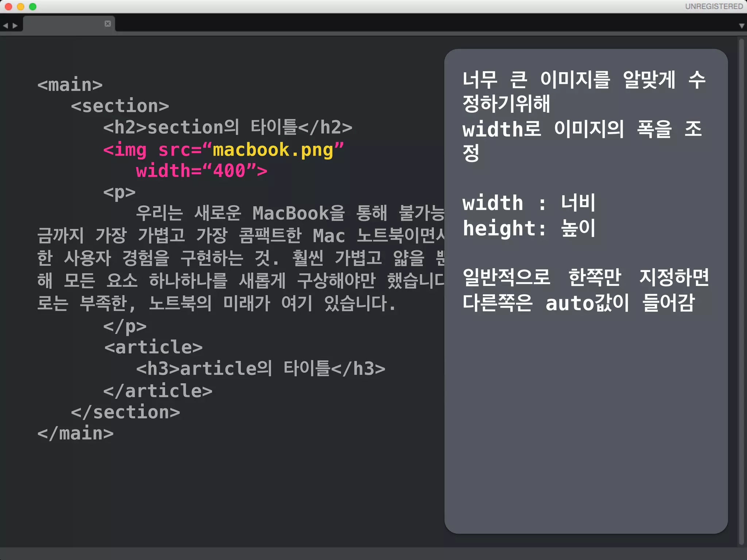Click the note line 'width로 이미지의 폭을 조'
747x560 pixels.
[x=582, y=129]
